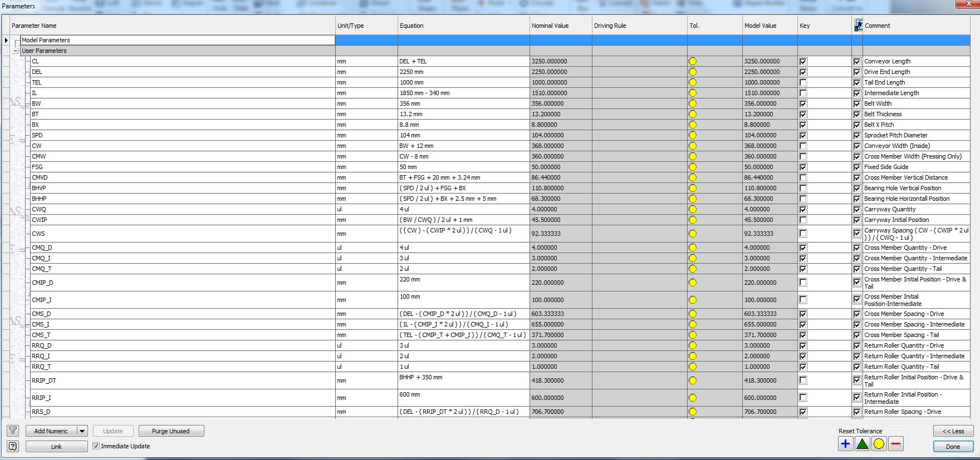Viewport: 980px width, 460px height.
Task: Open the parameter filter icon
Action: [13, 431]
